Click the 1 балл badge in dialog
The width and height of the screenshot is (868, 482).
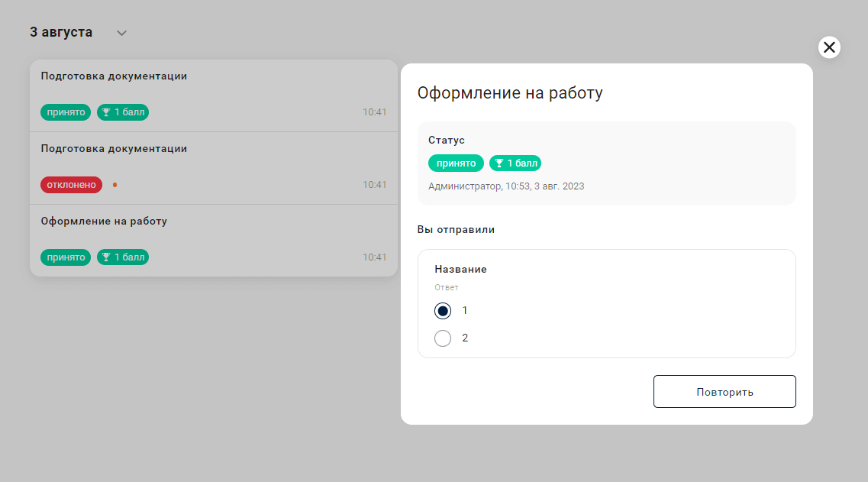pyautogui.click(x=515, y=163)
